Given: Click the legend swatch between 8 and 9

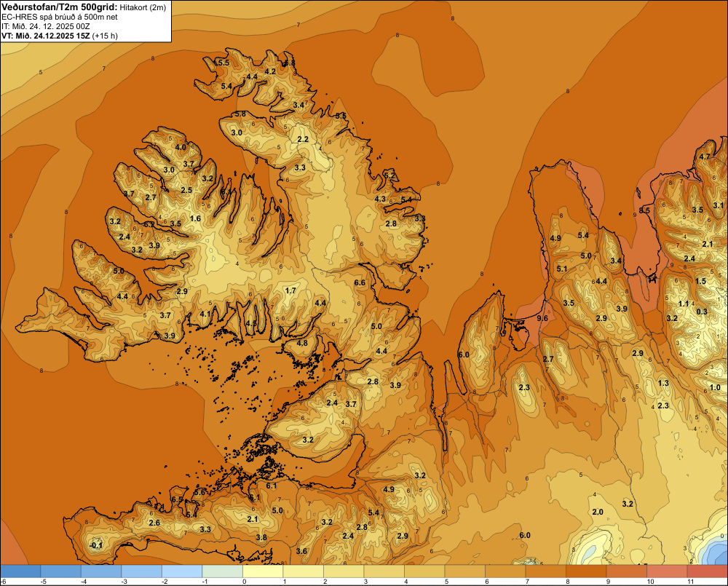Looking at the screenshot, I should [586, 571].
